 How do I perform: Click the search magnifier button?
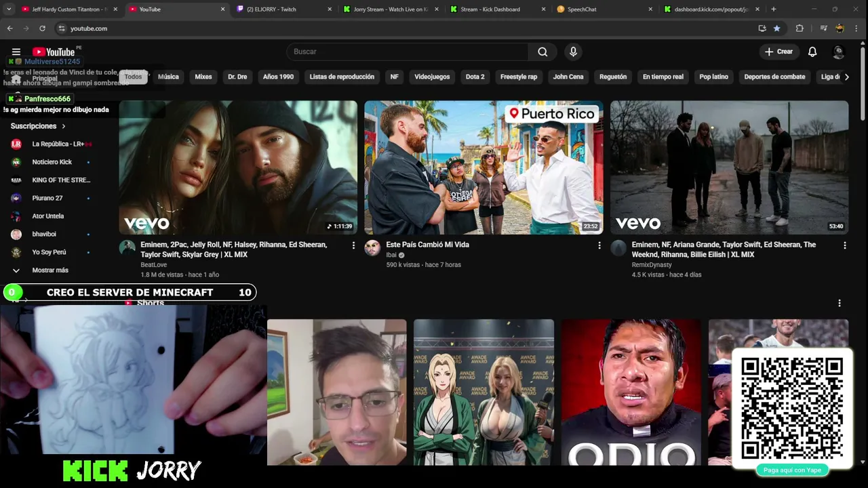point(542,52)
